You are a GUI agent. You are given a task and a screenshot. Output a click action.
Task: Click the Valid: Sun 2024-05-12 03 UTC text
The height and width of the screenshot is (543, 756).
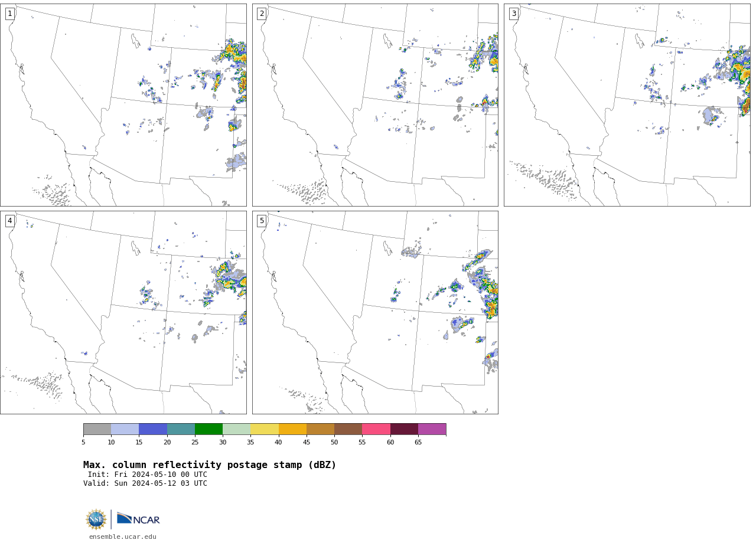point(145,483)
